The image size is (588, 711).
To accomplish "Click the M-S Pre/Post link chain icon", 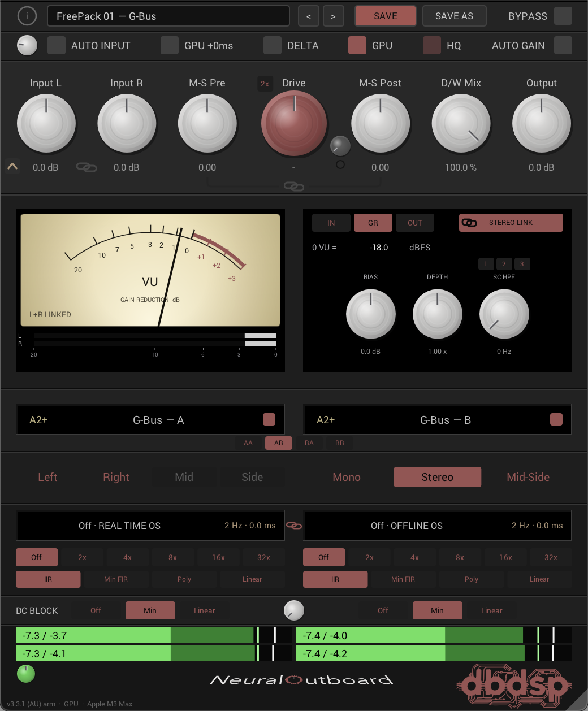I will coord(294,186).
